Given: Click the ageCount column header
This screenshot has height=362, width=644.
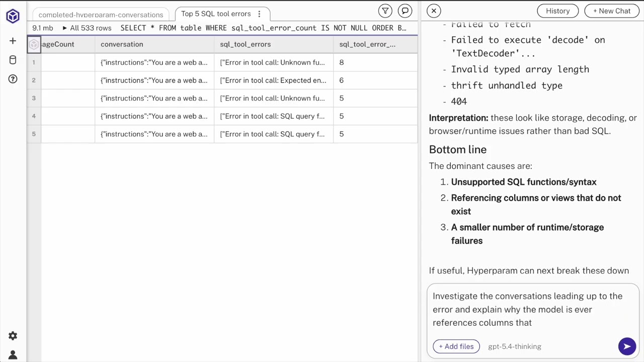Looking at the screenshot, I should [67, 44].
